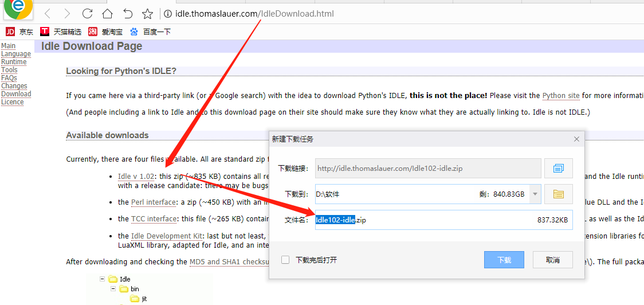Enable 下载完后打开 checkbox

click(x=285, y=260)
